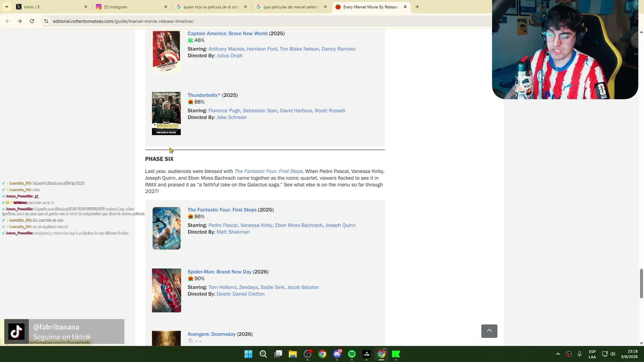Open Tim Blake Nelson's page
The width and height of the screenshot is (644, 362).
click(x=299, y=49)
